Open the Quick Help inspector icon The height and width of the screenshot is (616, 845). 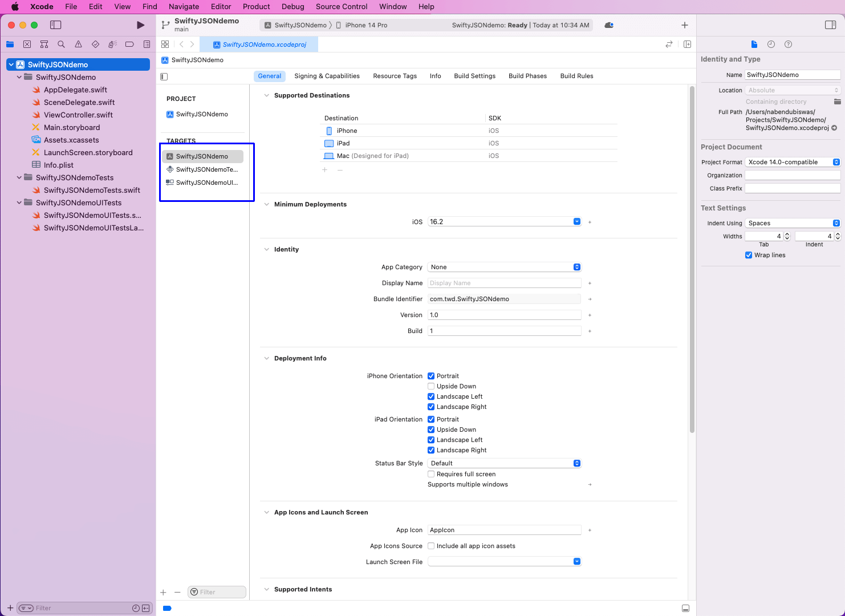(788, 44)
